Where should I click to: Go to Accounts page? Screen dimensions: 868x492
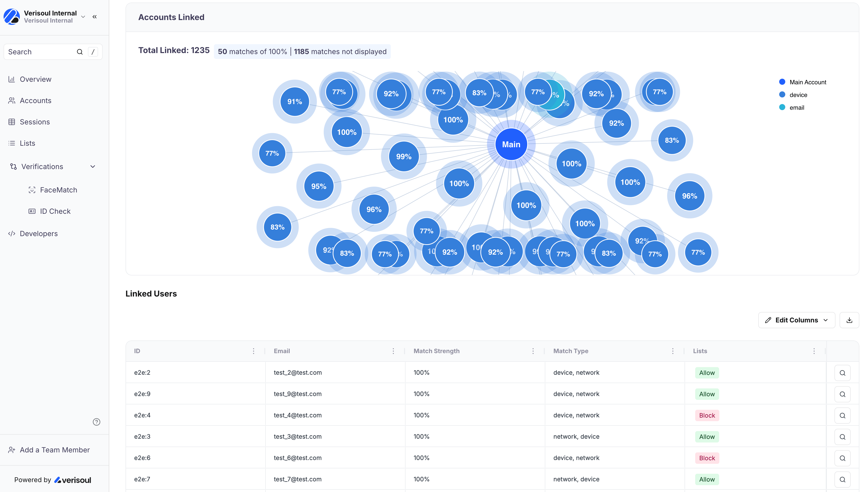[35, 100]
